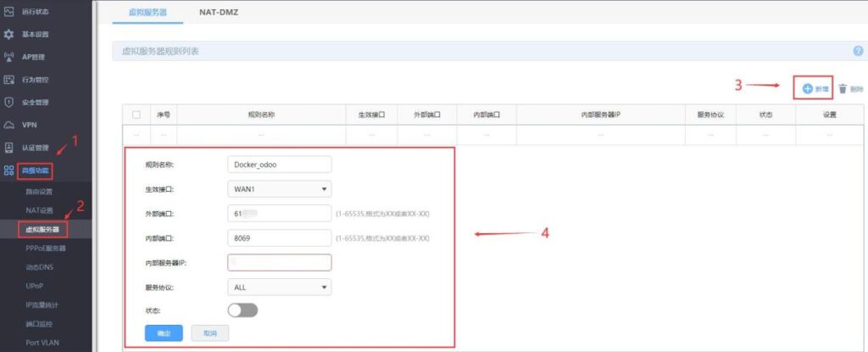
Task: Click the 认证管理 sidebar icon
Action: 8,148
